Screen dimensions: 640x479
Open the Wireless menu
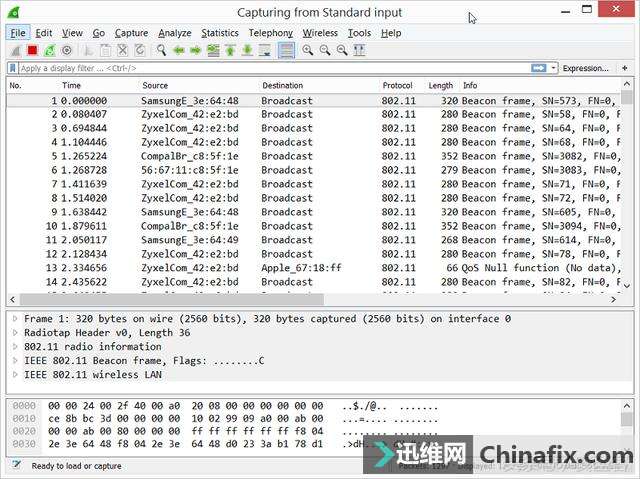click(x=320, y=33)
